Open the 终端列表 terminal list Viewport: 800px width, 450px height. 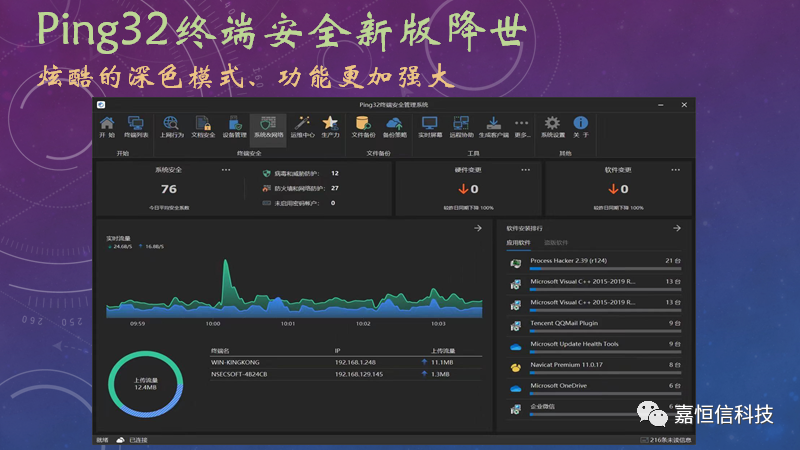(136, 127)
